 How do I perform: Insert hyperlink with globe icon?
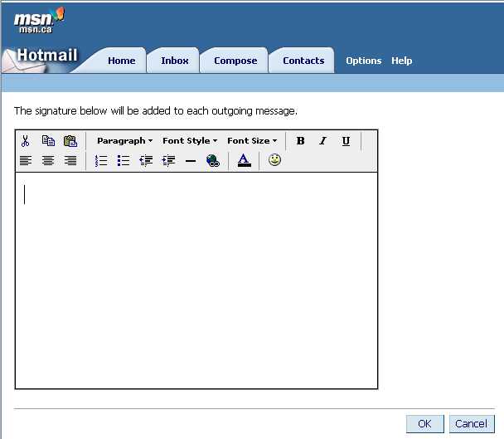213,160
